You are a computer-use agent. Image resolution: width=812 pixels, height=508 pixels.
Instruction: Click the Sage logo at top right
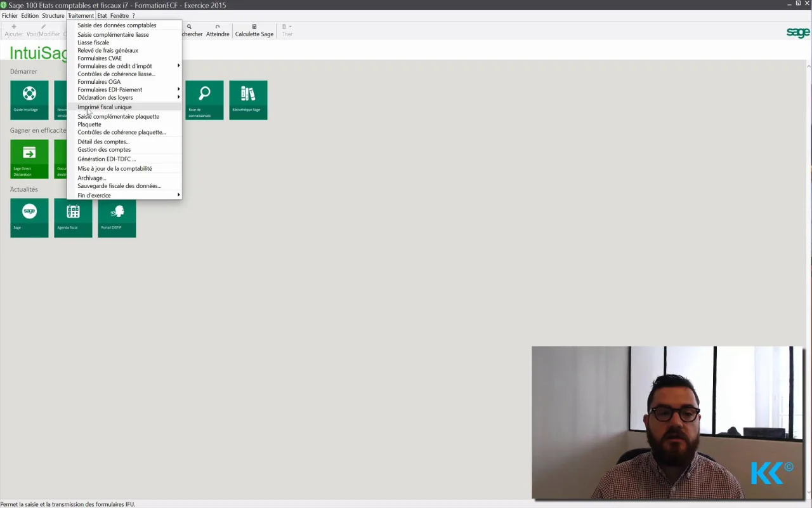click(x=798, y=32)
